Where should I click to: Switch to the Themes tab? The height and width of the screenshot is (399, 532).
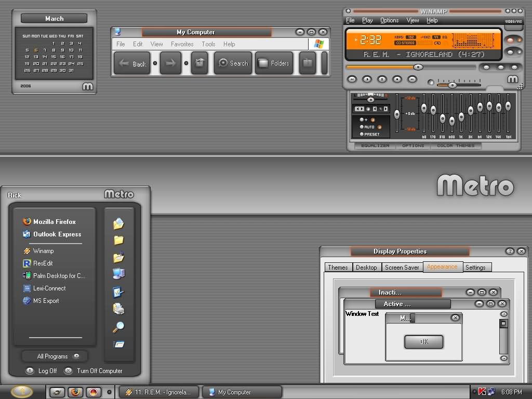pyautogui.click(x=338, y=268)
